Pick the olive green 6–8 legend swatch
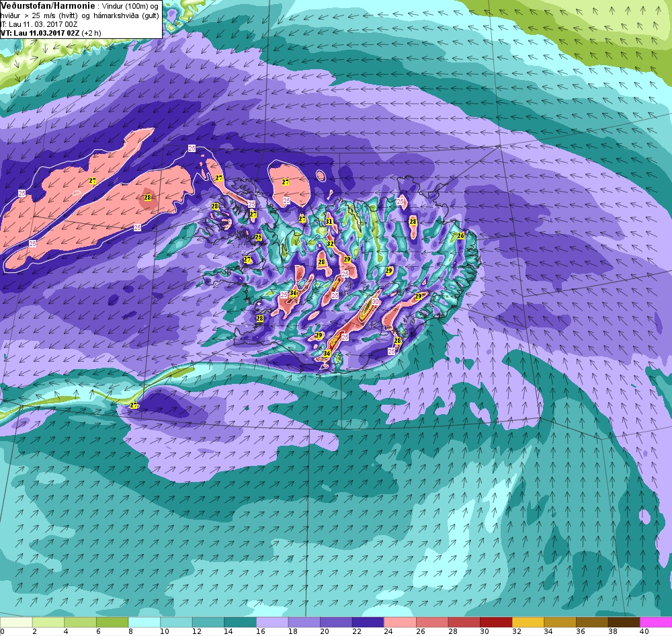 pyautogui.click(x=112, y=623)
